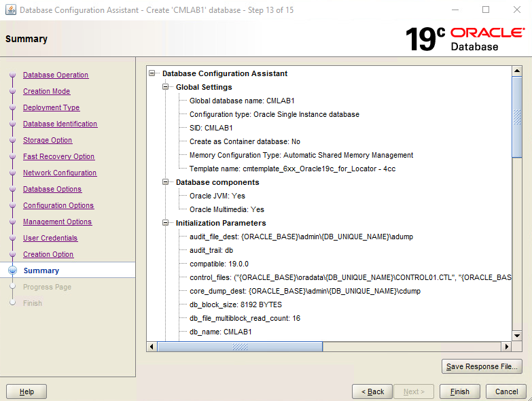Open the User Credentials step
The image size is (532, 401).
pos(50,238)
